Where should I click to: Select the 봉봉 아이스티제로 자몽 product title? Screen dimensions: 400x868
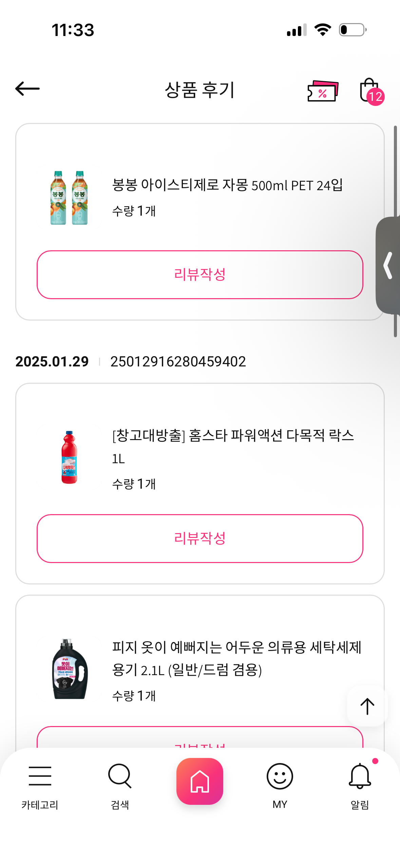[x=227, y=185]
